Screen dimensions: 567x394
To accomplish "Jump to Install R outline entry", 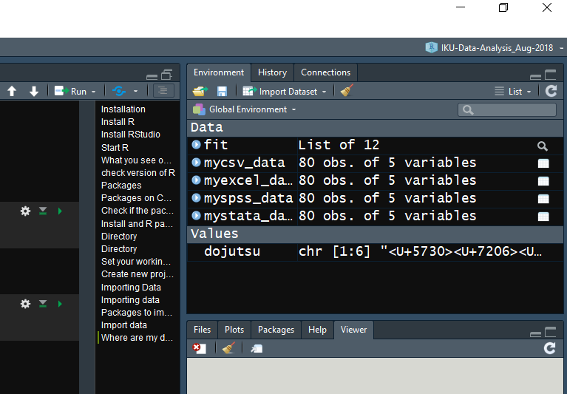I will (118, 122).
